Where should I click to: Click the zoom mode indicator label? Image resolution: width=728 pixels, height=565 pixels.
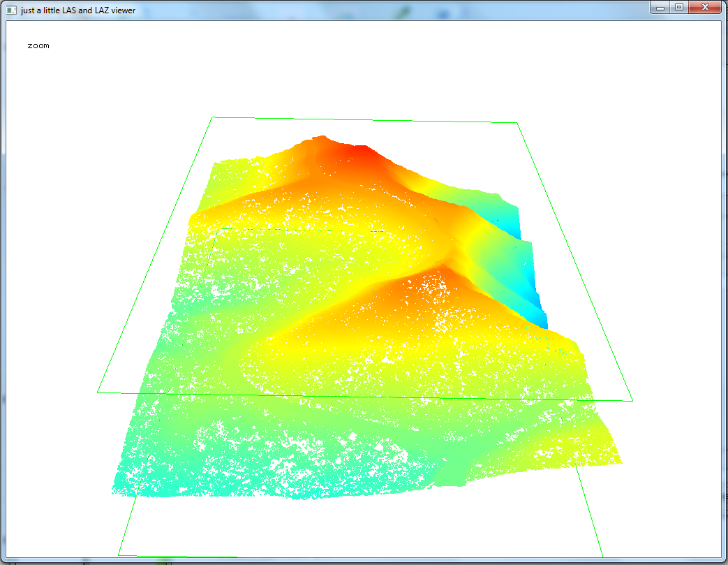coord(38,45)
